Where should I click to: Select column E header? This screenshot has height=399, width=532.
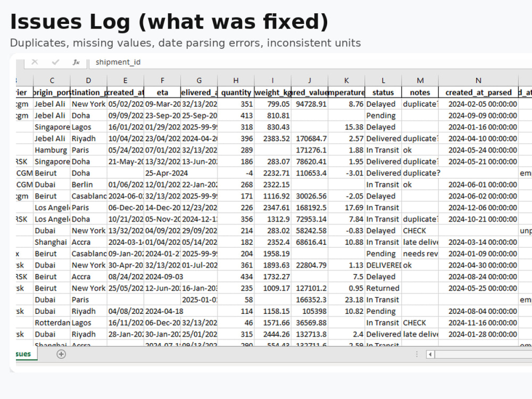pyautogui.click(x=125, y=80)
